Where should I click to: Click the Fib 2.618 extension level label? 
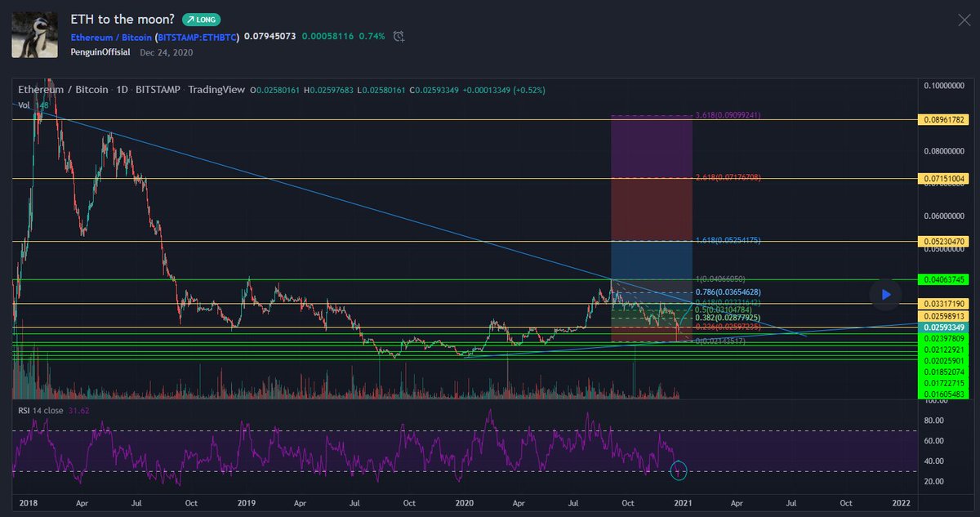[728, 177]
